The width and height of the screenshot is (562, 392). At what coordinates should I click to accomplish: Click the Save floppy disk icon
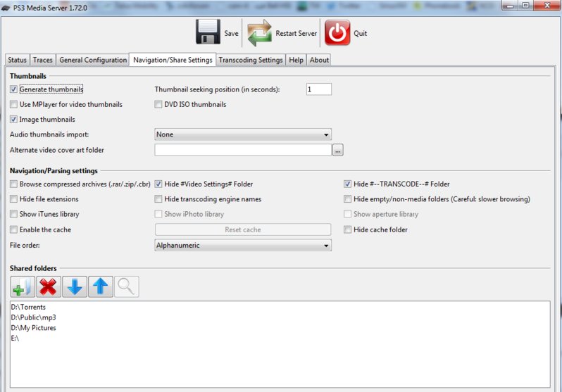click(208, 32)
